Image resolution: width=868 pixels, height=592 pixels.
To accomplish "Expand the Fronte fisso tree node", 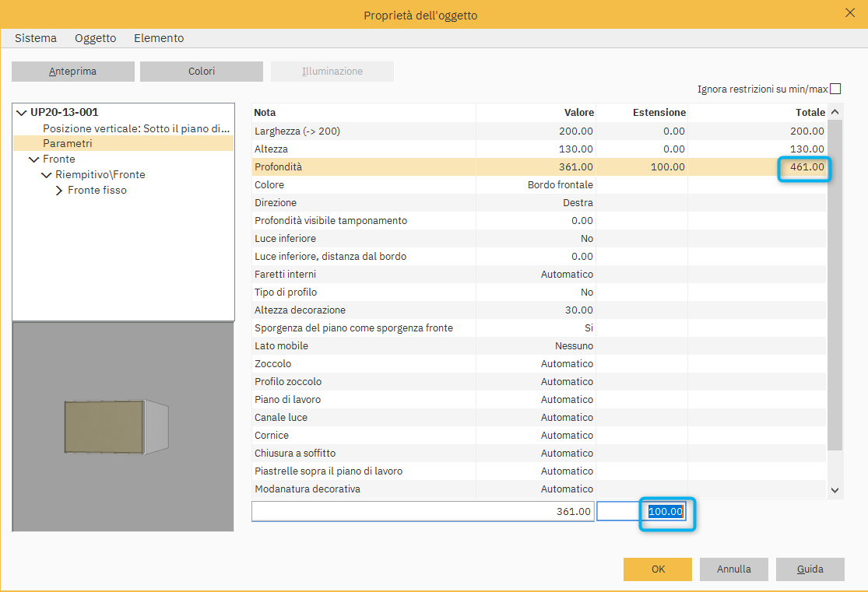I will (x=59, y=191).
